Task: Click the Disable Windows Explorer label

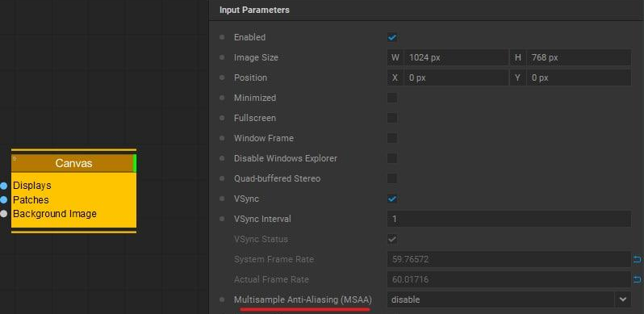Action: 286,158
